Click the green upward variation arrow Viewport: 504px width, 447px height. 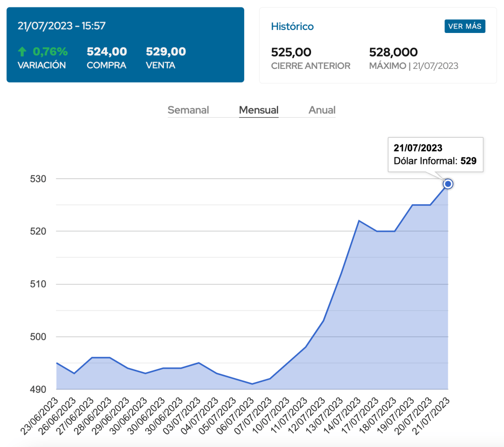pyautogui.click(x=22, y=52)
